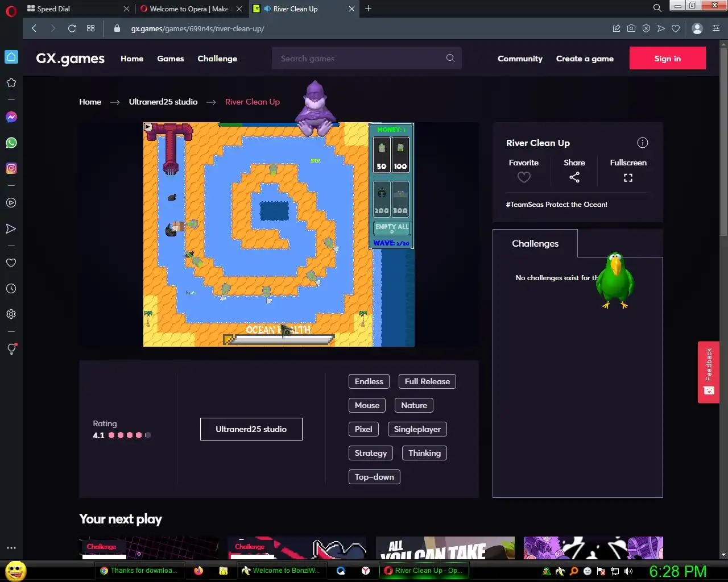Click the lightbulb tips icon in sidebar
728x582 pixels.
pos(11,349)
